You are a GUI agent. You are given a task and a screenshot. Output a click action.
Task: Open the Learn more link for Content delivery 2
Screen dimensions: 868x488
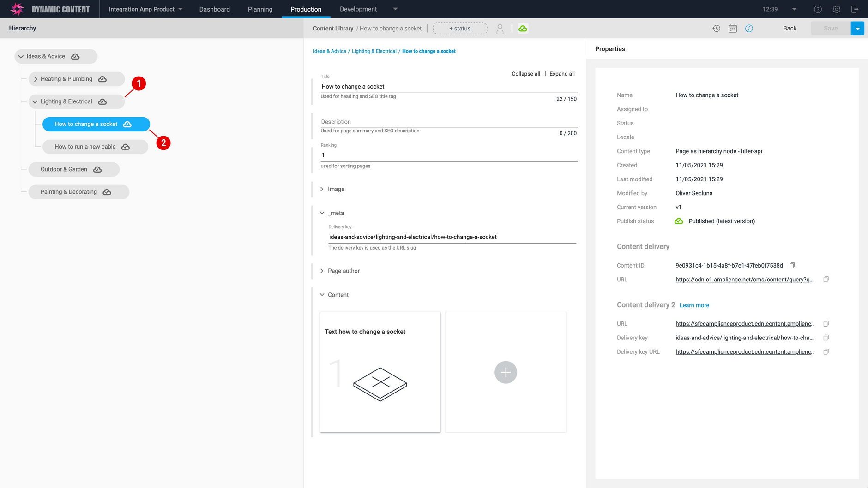click(694, 305)
